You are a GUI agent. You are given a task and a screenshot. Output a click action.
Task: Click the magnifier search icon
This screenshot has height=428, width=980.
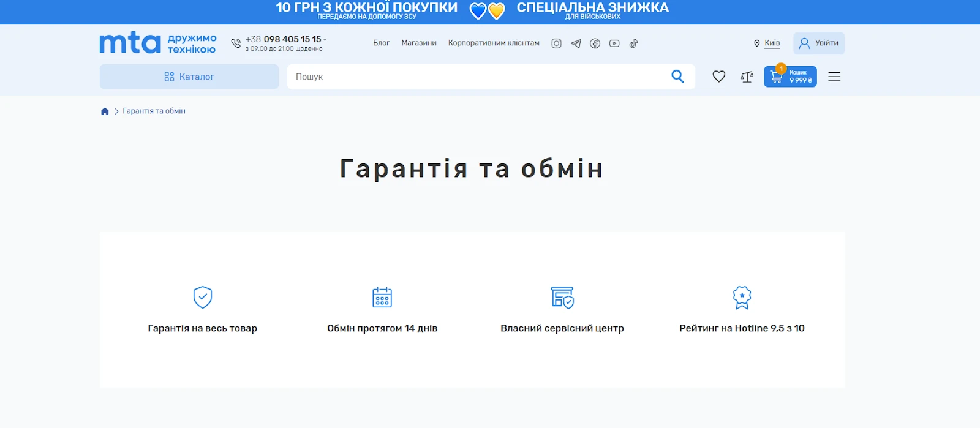tap(677, 77)
